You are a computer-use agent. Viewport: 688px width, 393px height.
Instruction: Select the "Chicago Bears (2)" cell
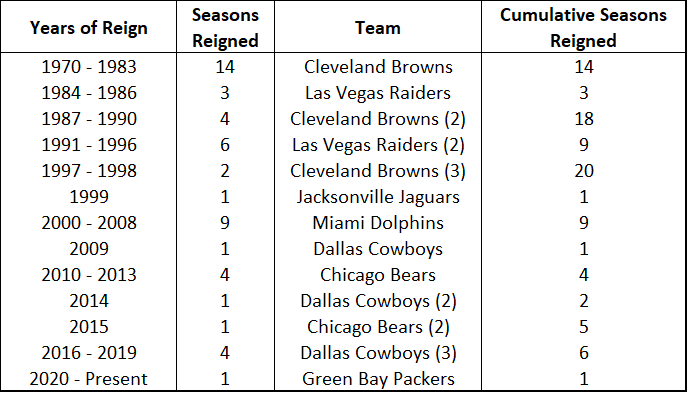(x=378, y=327)
